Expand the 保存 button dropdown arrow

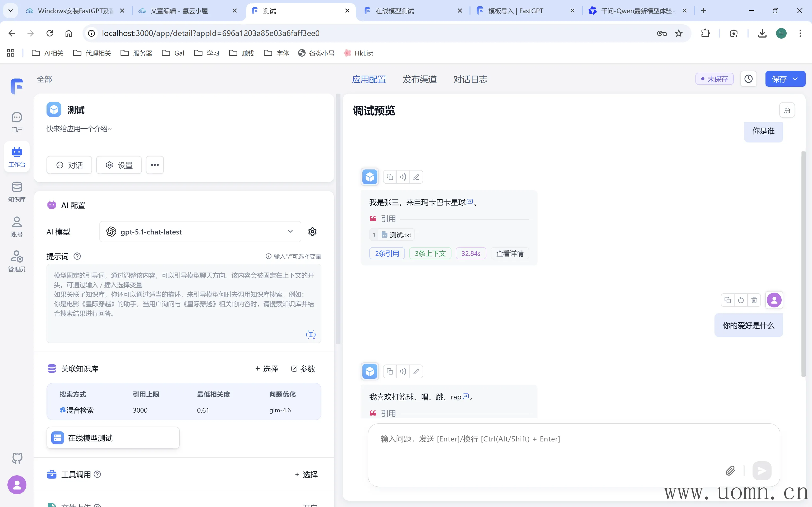[795, 79]
